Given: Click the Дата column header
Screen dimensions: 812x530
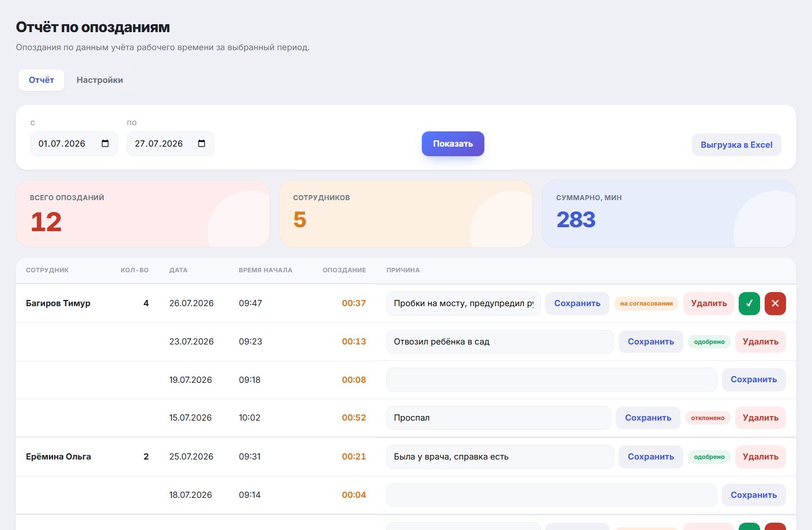Looking at the screenshot, I should click(178, 270).
